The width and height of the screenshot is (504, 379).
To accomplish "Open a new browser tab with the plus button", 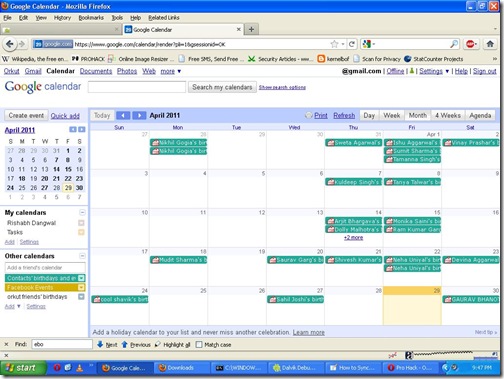I will tap(251, 30).
